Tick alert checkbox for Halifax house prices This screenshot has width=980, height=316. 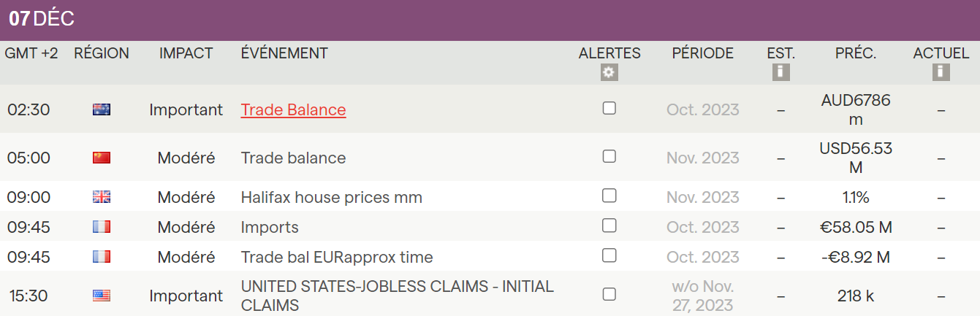point(609,196)
